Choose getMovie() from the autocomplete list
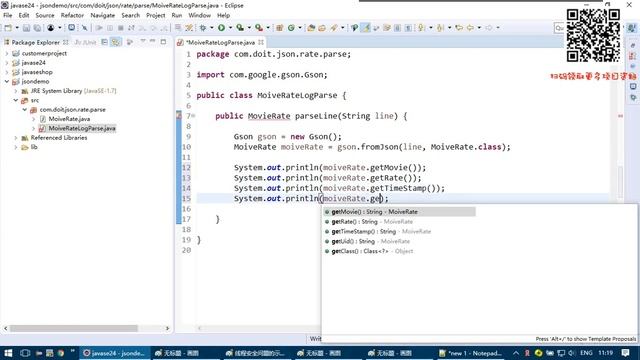 click(399, 212)
